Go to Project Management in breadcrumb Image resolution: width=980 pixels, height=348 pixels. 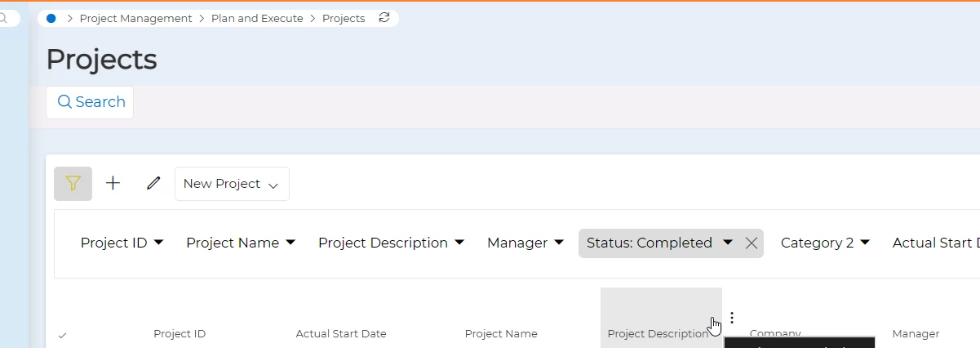click(135, 18)
